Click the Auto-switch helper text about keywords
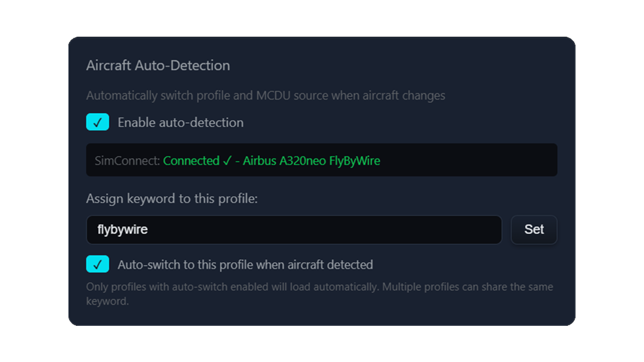Viewport: 644px width, 362px height. coord(320,287)
